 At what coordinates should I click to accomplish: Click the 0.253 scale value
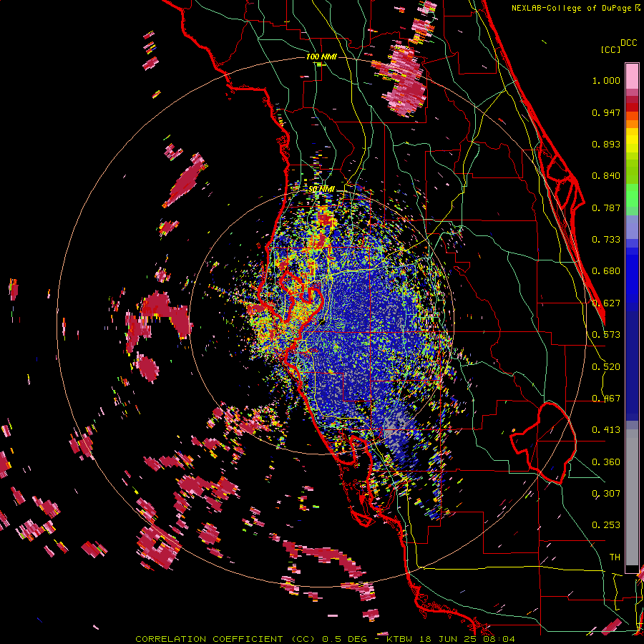[x=606, y=525]
